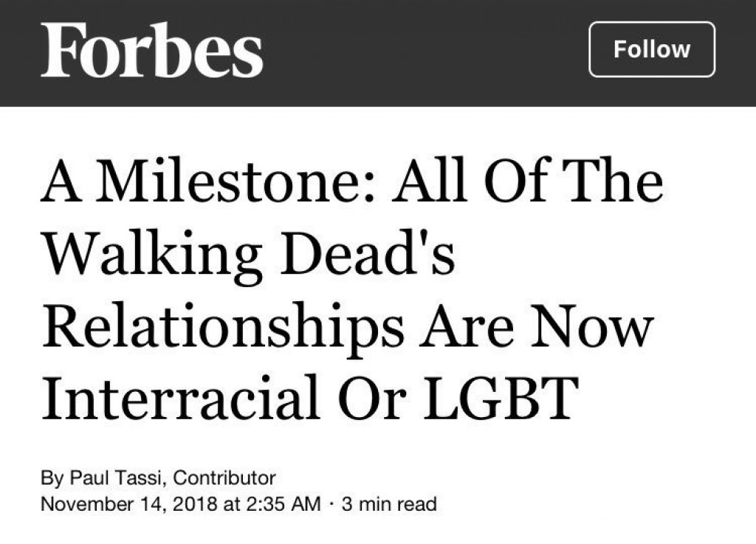This screenshot has height=544, width=756.
Task: Click the November 14, 2018 publish date
Action: pyautogui.click(x=127, y=504)
